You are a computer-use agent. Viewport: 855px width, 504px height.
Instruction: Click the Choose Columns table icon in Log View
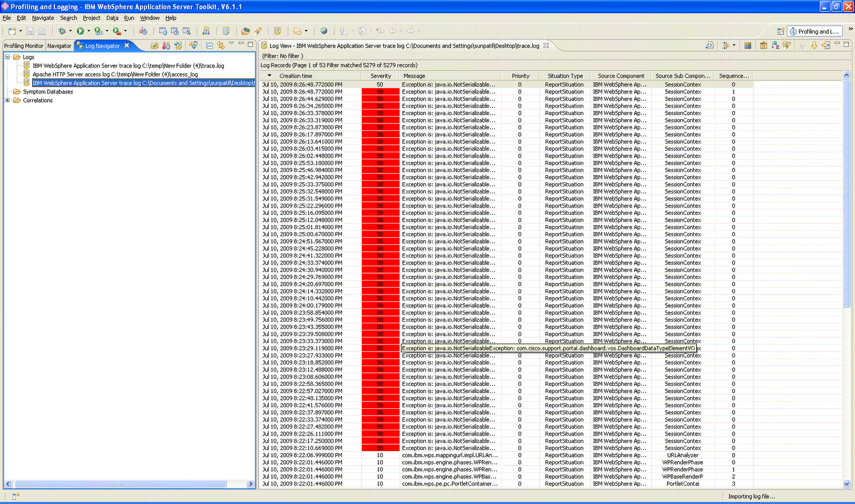click(764, 45)
